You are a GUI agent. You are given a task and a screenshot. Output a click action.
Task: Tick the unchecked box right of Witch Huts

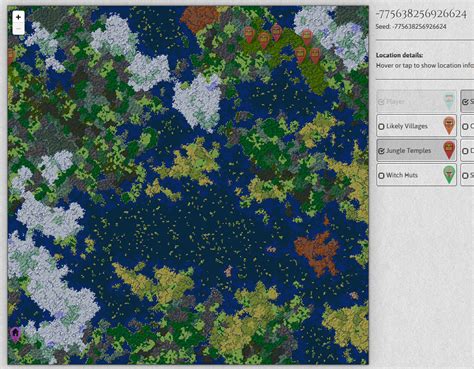click(465, 175)
